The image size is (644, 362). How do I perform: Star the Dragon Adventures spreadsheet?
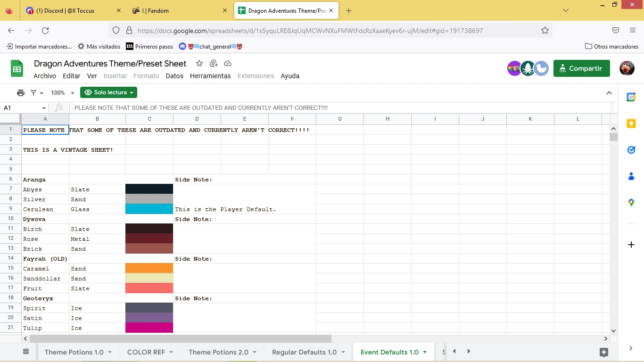(x=199, y=64)
